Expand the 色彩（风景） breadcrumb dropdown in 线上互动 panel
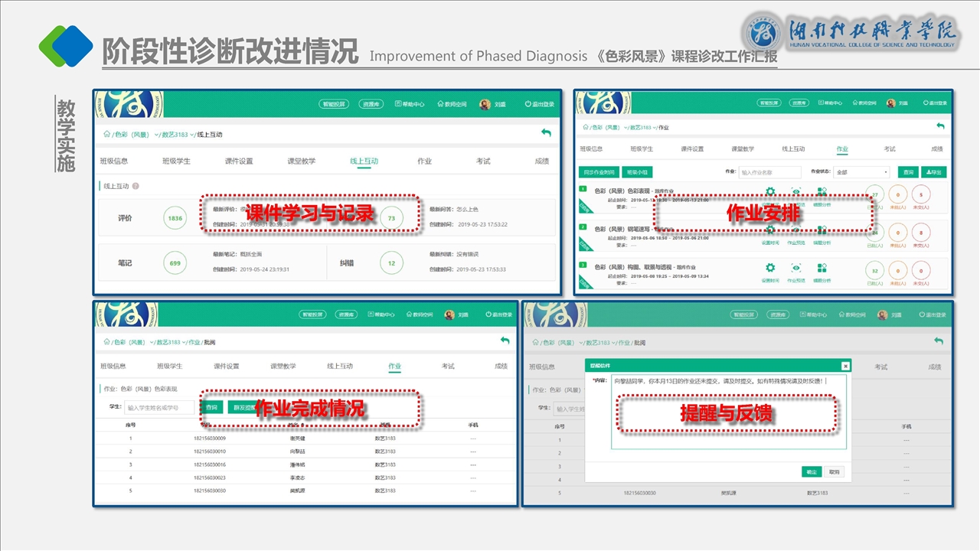This screenshot has height=551, width=980. [x=157, y=135]
